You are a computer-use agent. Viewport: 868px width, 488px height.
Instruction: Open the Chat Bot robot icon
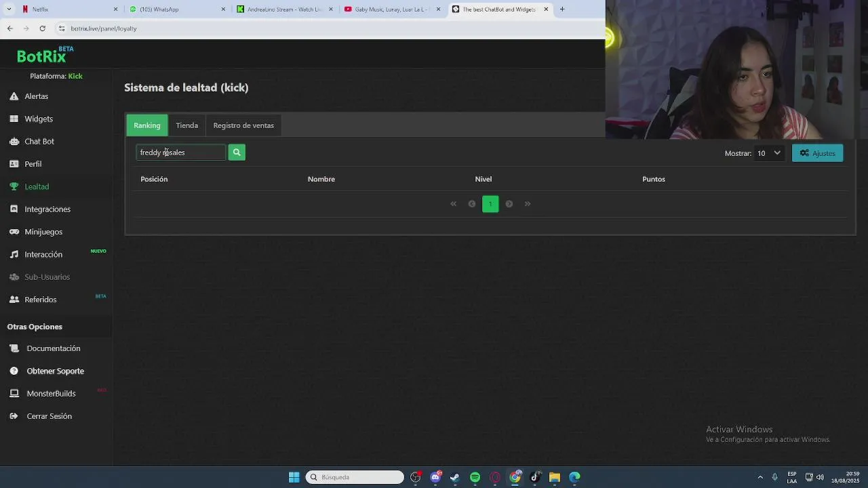(x=14, y=141)
